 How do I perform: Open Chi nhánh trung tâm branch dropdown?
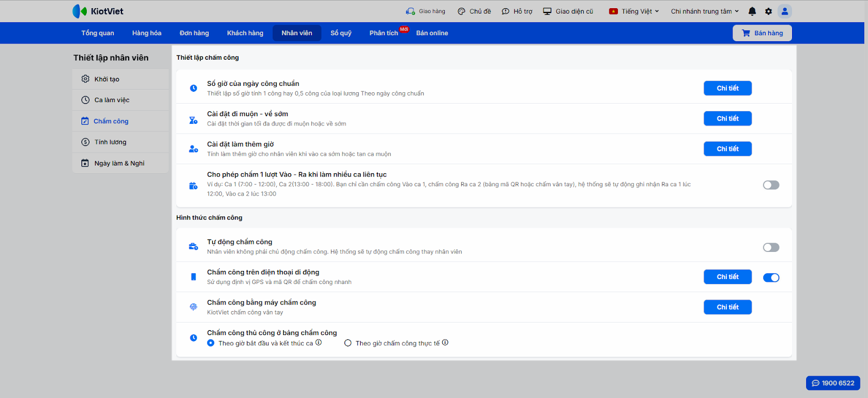[705, 11]
